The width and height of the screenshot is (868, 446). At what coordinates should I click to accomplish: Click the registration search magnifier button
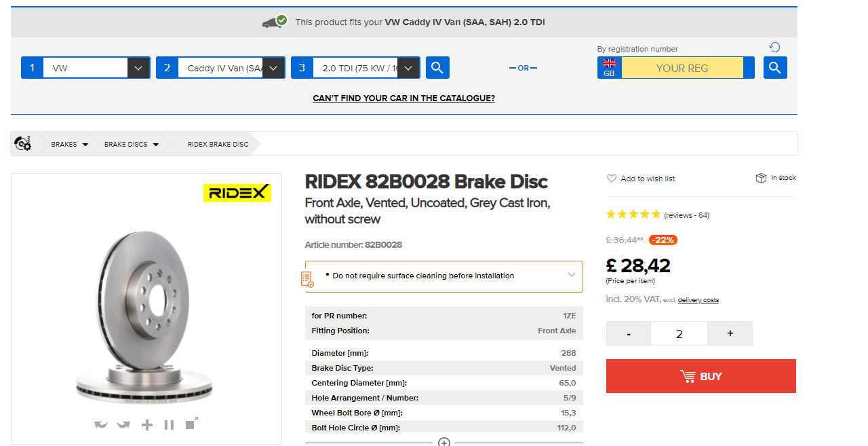775,68
